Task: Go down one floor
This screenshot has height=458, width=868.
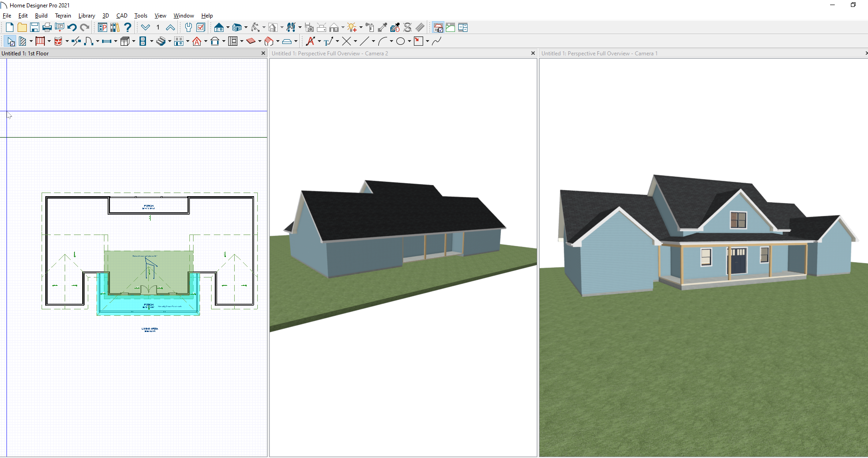Action: pyautogui.click(x=146, y=28)
